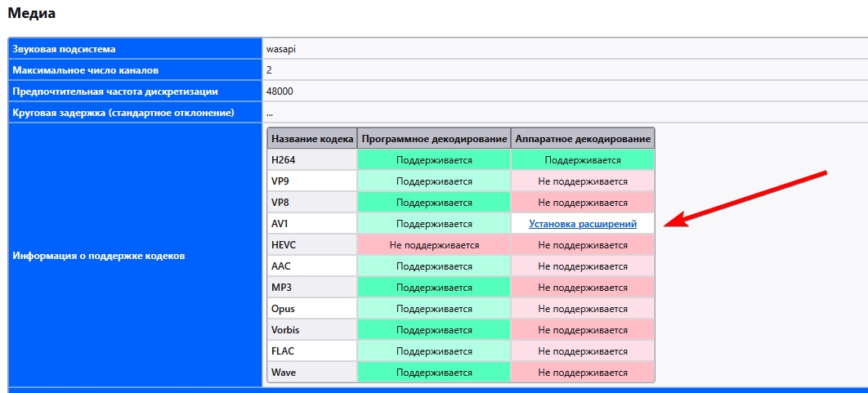868x393 pixels.
Task: Select the "Звуковая подсистема" row label
Action: [64, 49]
